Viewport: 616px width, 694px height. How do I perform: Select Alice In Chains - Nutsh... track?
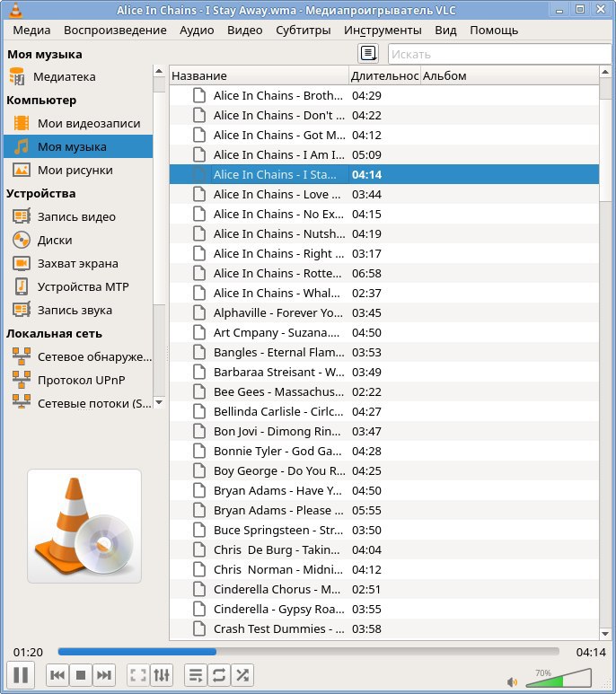(384, 233)
